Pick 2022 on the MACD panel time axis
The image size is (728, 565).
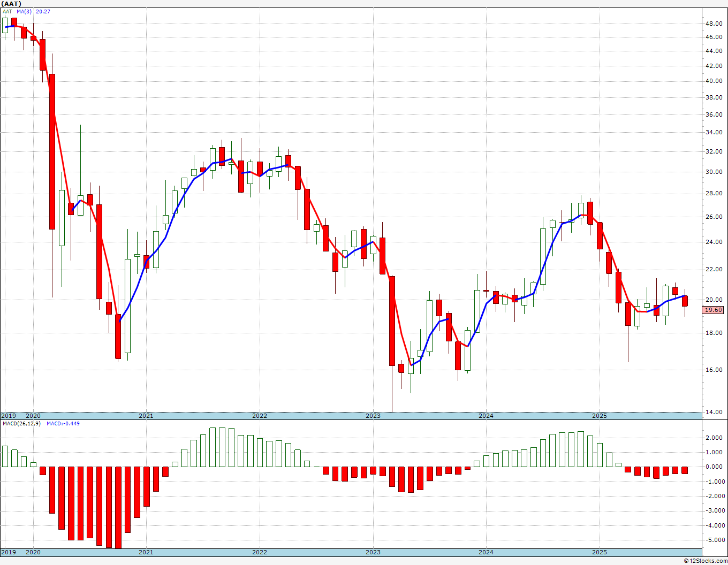point(260,552)
